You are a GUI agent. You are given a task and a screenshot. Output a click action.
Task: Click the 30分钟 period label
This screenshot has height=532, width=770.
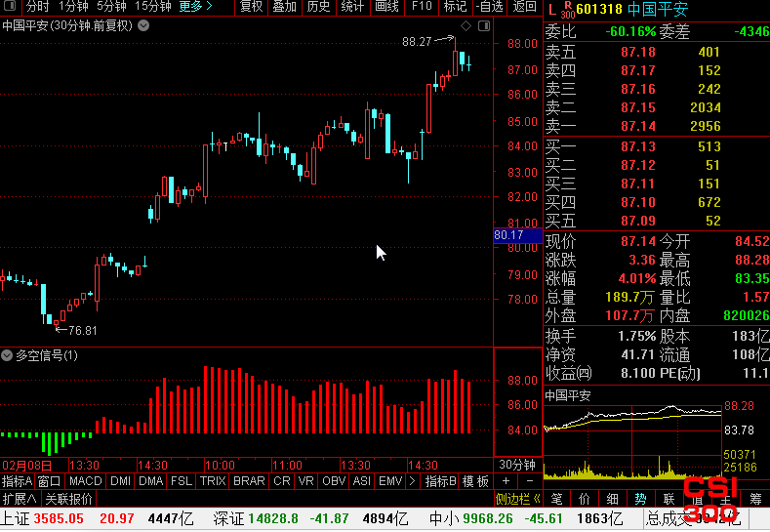click(x=517, y=465)
